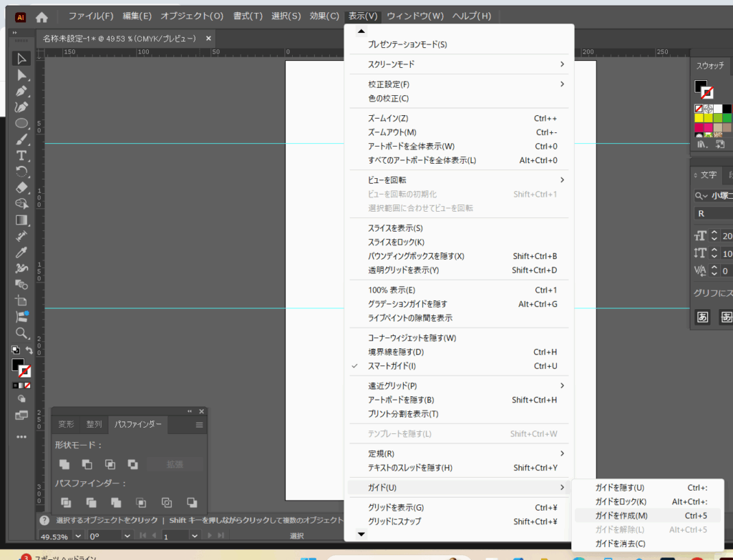Choose the Ellipse tool
Image resolution: width=733 pixels, height=560 pixels.
(21, 123)
